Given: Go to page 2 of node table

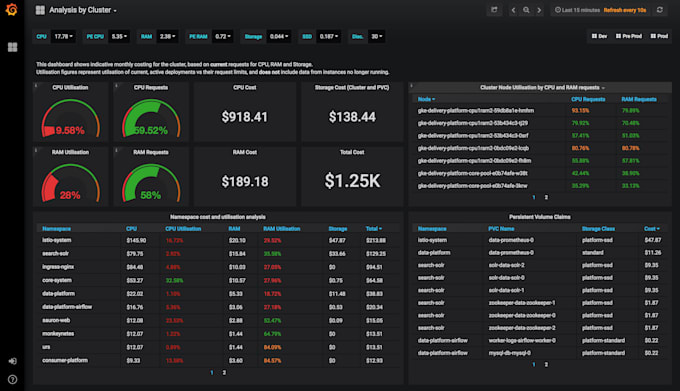Looking at the screenshot, I should point(546,197).
